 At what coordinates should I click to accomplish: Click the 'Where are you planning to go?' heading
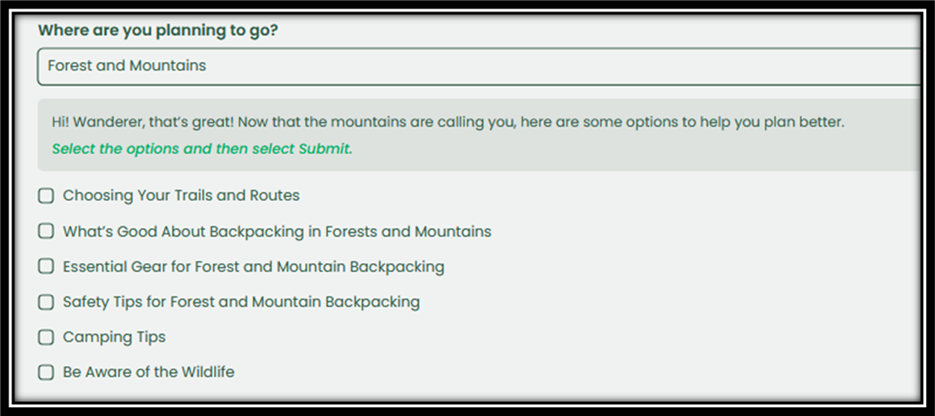(x=158, y=30)
